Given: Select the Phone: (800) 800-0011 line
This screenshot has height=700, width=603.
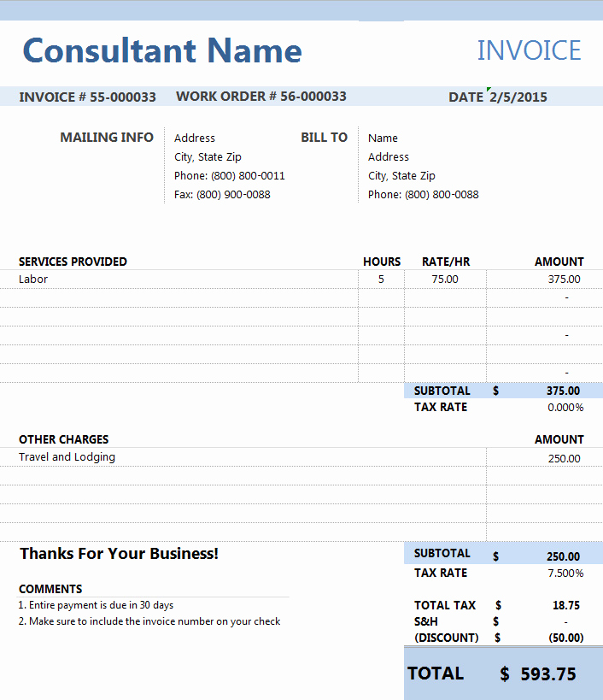Looking at the screenshot, I should [x=229, y=176].
